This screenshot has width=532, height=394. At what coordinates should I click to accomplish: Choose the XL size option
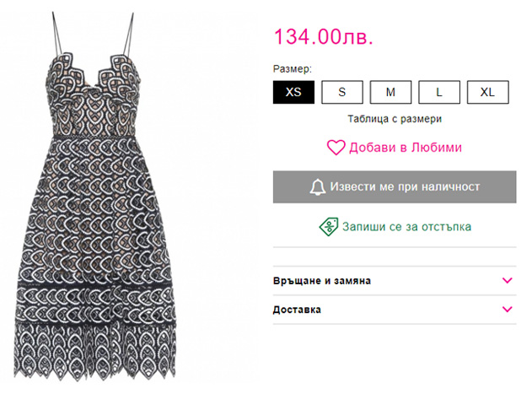(488, 92)
